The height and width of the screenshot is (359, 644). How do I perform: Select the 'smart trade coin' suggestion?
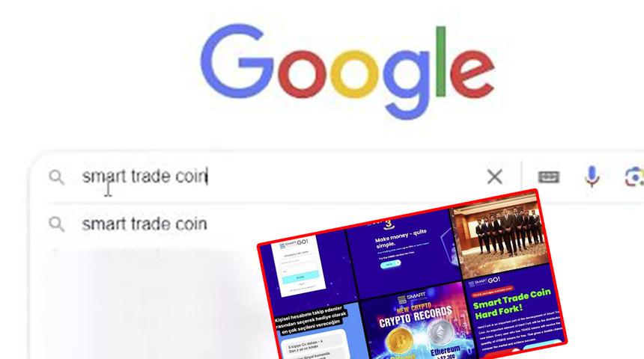(x=145, y=224)
